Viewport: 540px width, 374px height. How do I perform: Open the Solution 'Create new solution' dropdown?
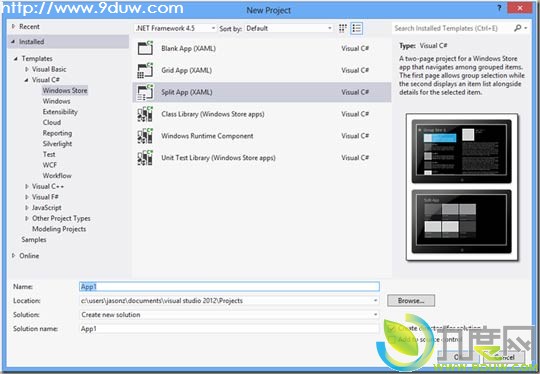375,315
